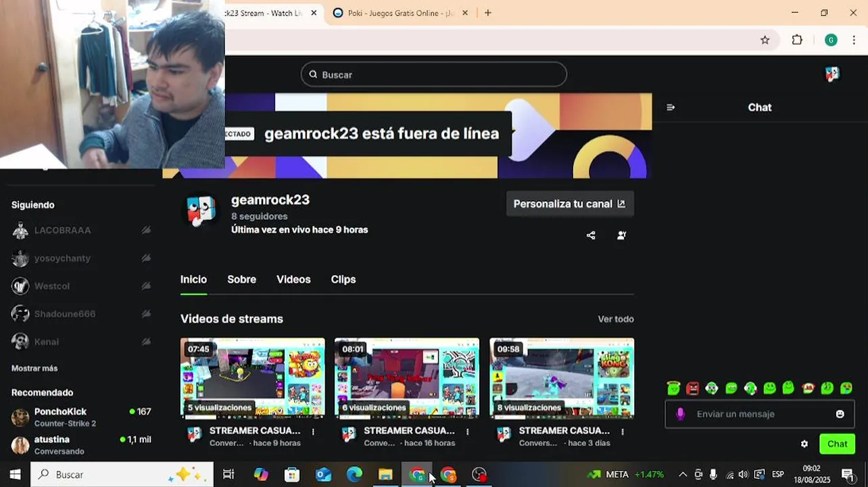This screenshot has width=868, height=487.
Task: Insert the angry red emote
Action: [693, 388]
